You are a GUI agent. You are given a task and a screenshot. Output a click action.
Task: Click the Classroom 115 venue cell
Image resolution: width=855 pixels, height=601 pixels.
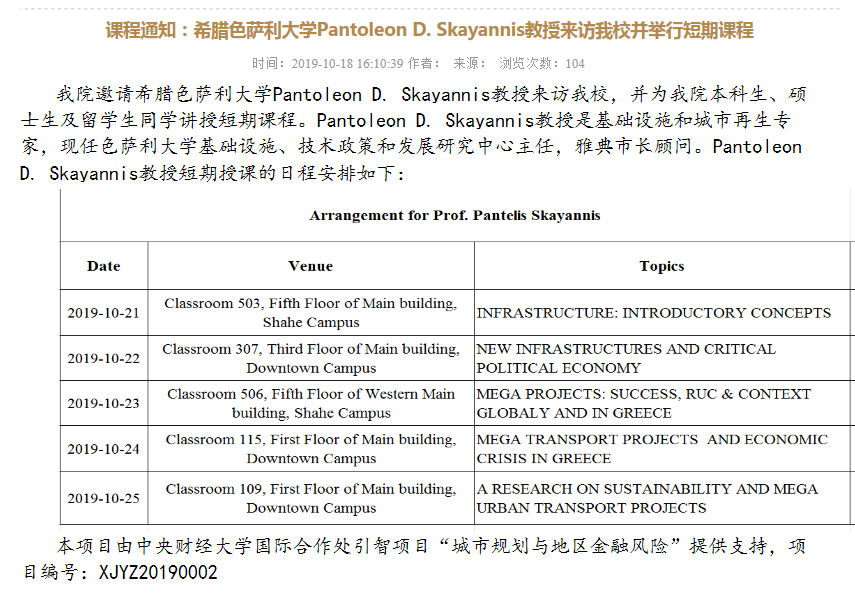tap(311, 449)
